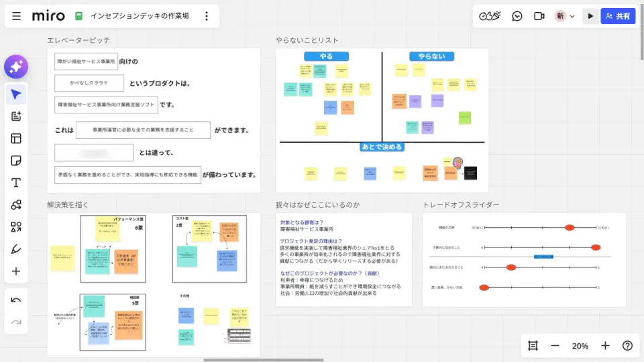This screenshot has height=362, width=644.
Task: Select the cursor pointer tool
Action: pyautogui.click(x=16, y=95)
